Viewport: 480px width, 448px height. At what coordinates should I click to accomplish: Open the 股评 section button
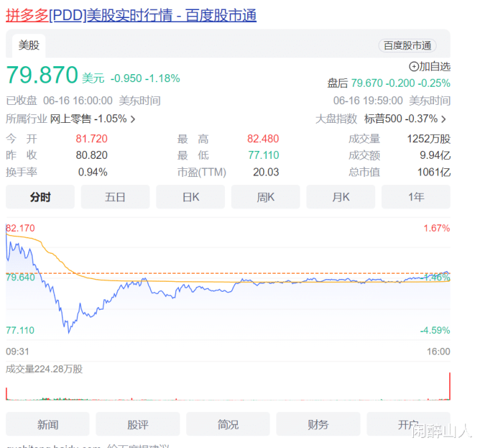138,424
